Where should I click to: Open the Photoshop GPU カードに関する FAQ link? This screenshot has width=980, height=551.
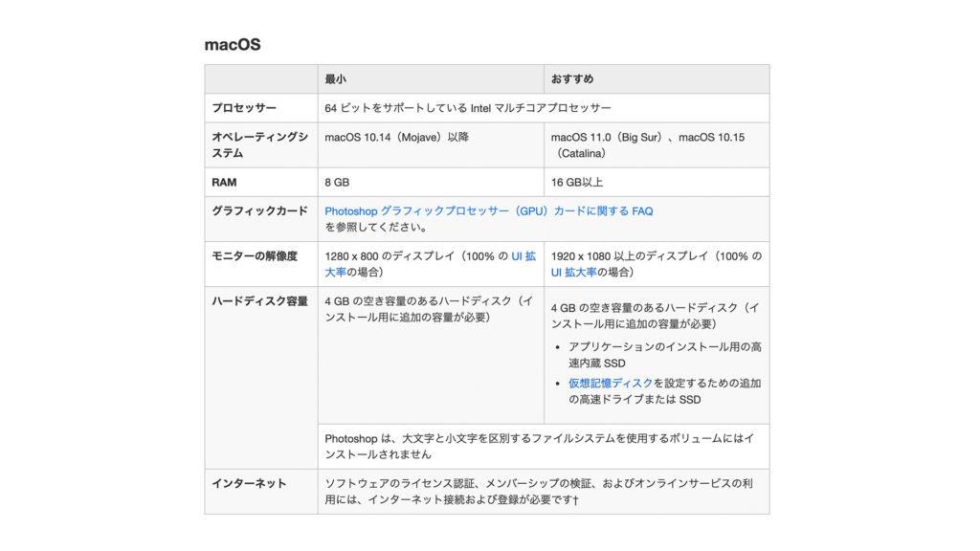[489, 211]
